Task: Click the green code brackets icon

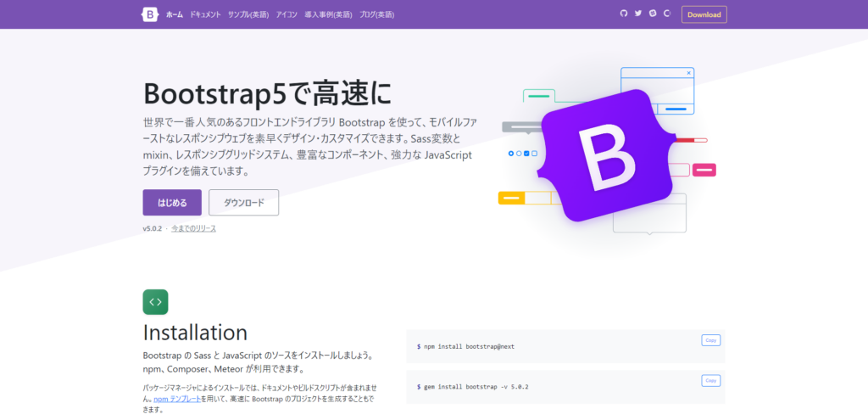Action: point(155,302)
